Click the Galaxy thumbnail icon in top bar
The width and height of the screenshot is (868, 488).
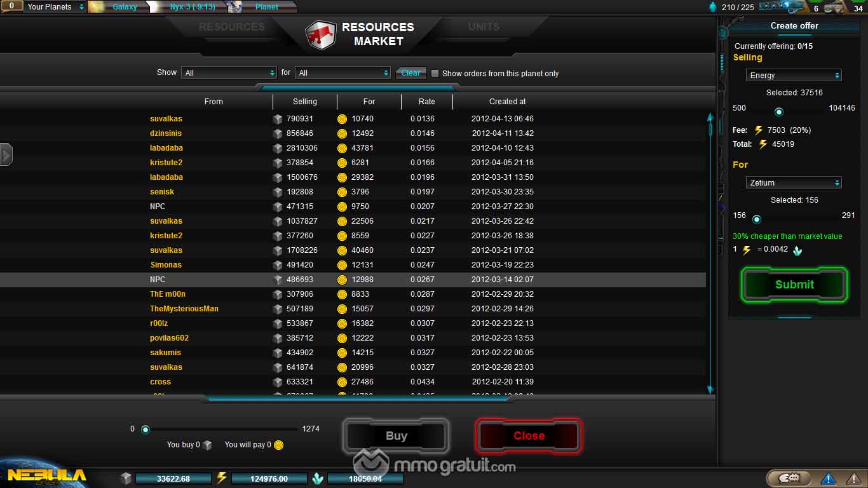tap(96, 7)
